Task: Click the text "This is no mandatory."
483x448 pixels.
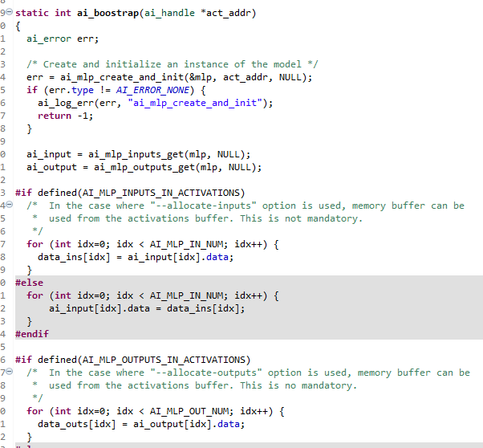Action: click(298, 385)
